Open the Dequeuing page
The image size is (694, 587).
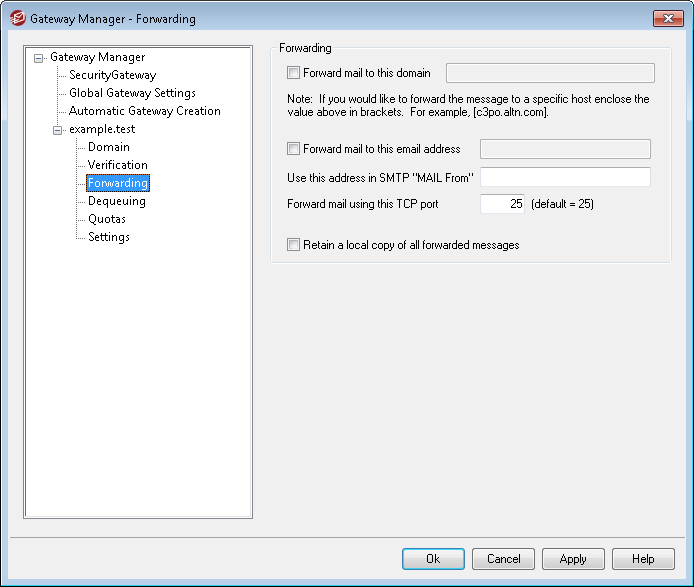click(x=116, y=201)
